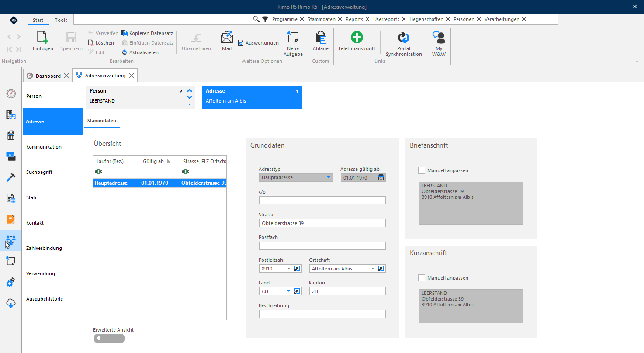The width and height of the screenshot is (644, 353).
Task: Select the Hauptadresse row in Übersicht
Action: pyautogui.click(x=160, y=183)
